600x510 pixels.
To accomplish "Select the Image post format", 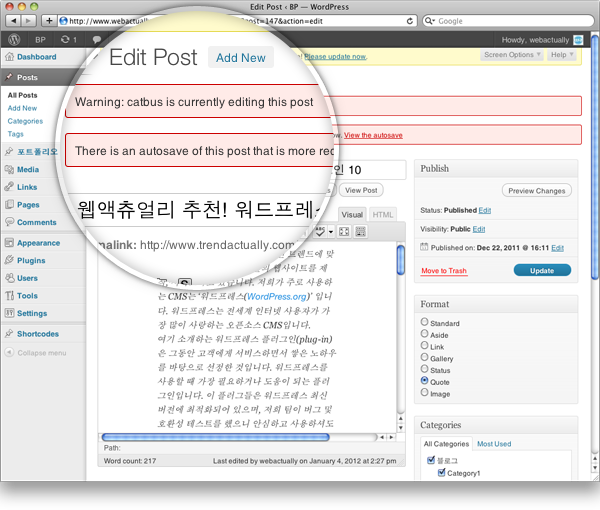I will [424, 392].
